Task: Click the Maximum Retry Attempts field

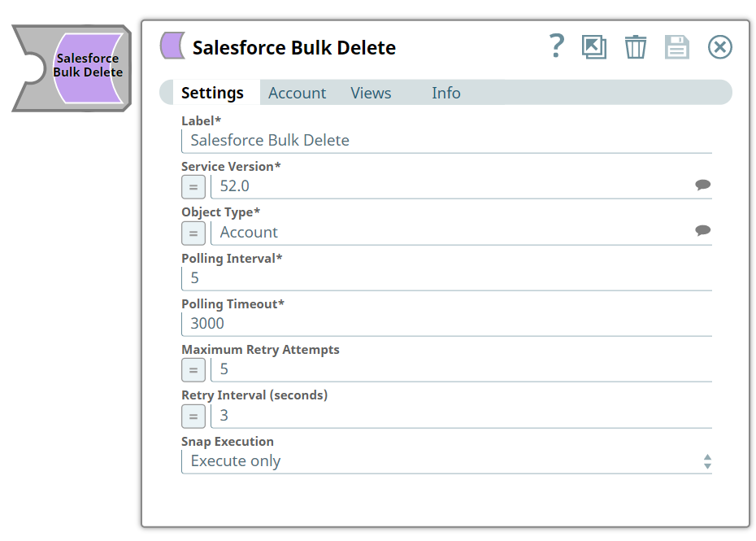Action: pyautogui.click(x=462, y=369)
